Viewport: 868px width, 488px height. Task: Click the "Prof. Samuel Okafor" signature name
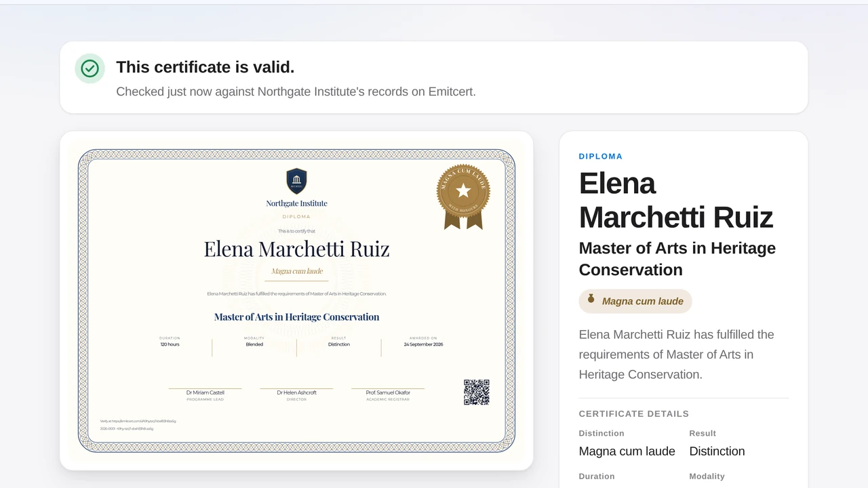388,392
